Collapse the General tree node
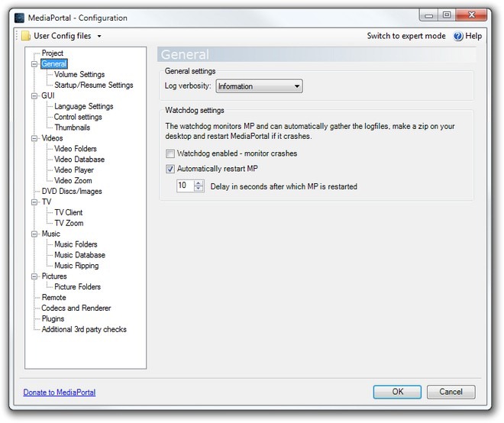 (x=34, y=64)
